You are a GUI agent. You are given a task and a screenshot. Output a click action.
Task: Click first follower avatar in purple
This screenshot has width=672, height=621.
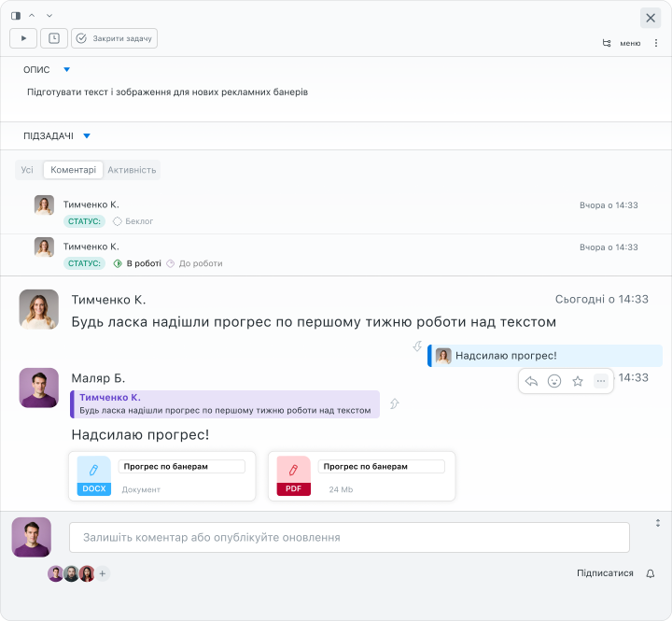click(x=56, y=573)
